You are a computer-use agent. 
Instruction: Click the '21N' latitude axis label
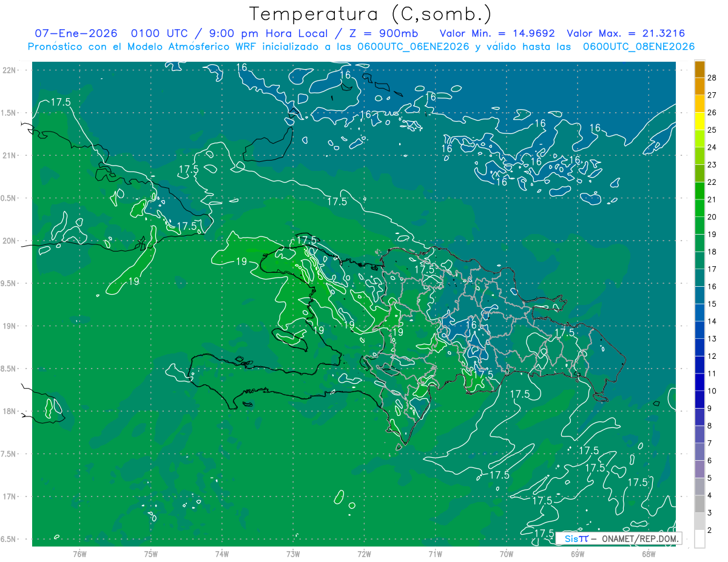[x=9, y=155]
